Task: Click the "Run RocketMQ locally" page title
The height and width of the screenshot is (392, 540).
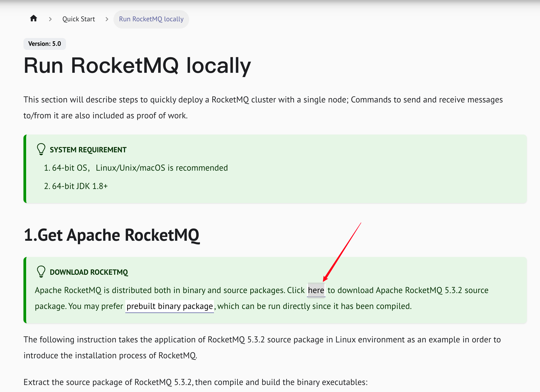Action: tap(137, 66)
